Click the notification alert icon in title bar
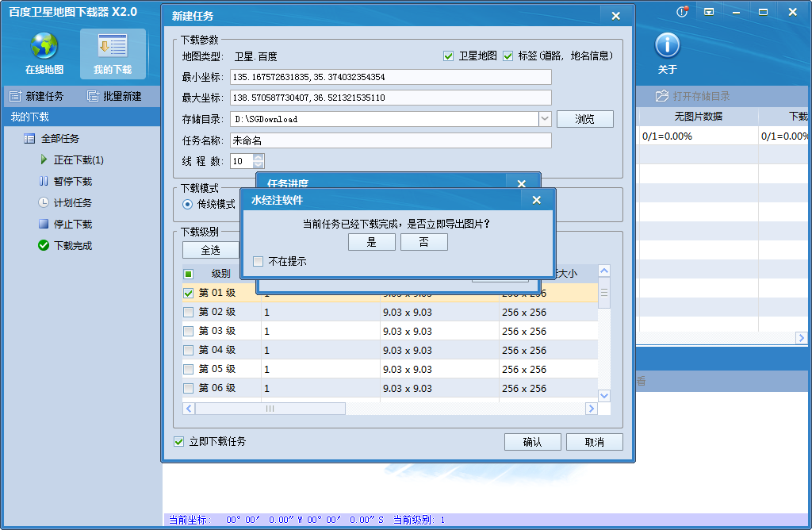 pyautogui.click(x=683, y=11)
